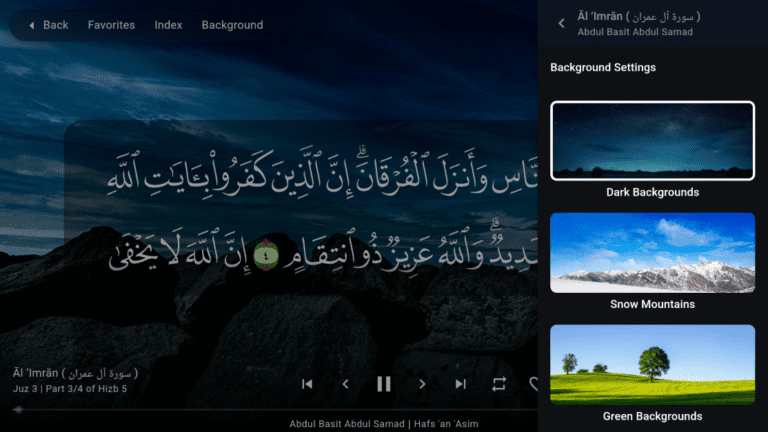Go to the next verse
The width and height of the screenshot is (768, 432).
(422, 384)
